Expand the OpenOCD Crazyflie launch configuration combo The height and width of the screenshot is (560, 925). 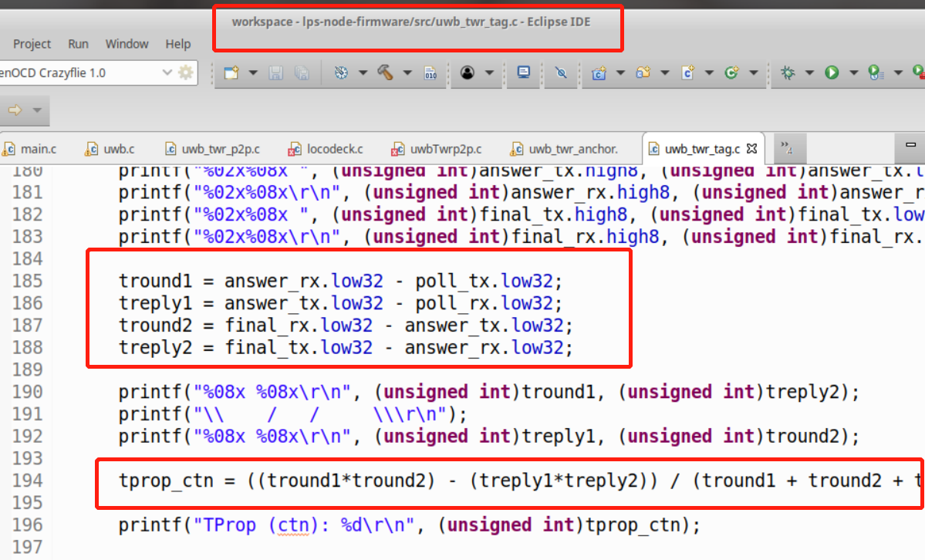167,73
